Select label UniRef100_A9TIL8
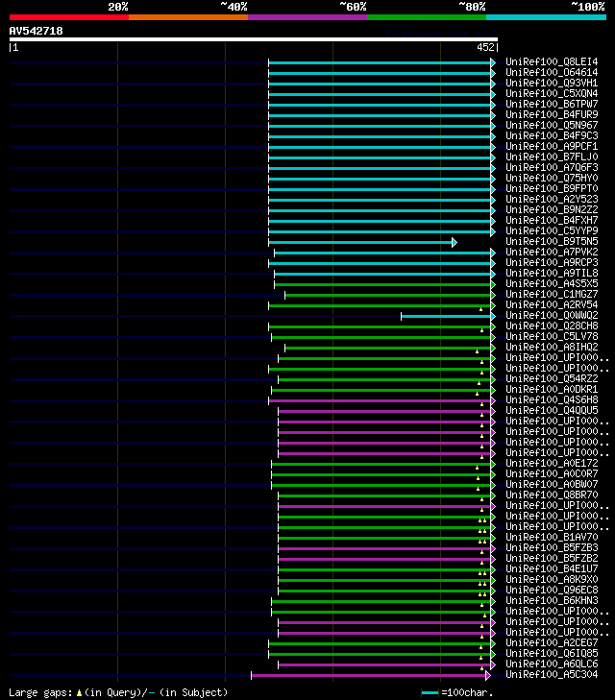Viewport: 615px width, 700px height. tap(552, 274)
